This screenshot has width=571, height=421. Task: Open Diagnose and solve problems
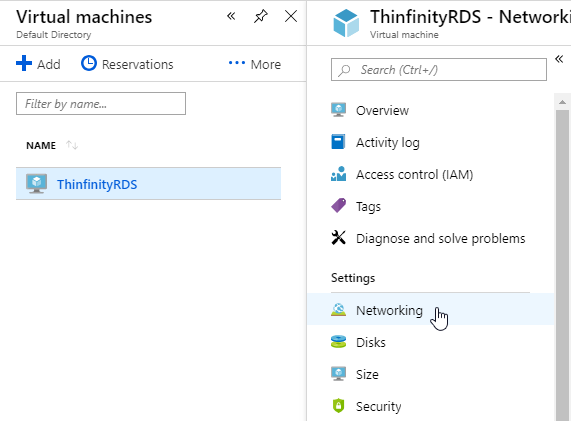(441, 239)
